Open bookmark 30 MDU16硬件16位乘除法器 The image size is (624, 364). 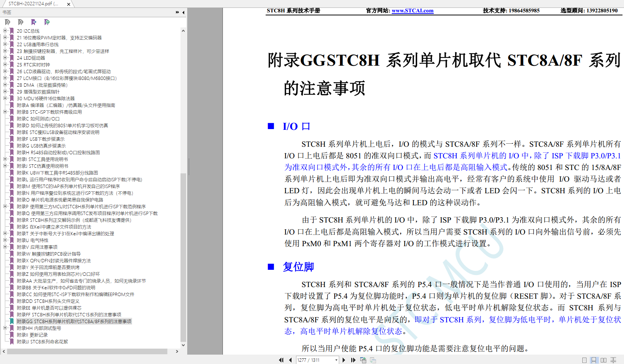(45, 98)
